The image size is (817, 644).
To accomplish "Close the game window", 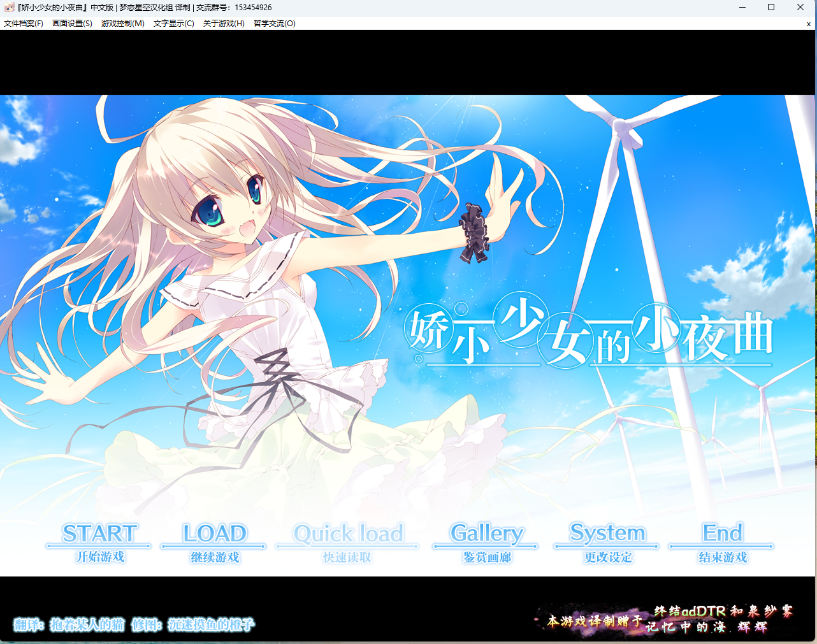I will pyautogui.click(x=800, y=8).
